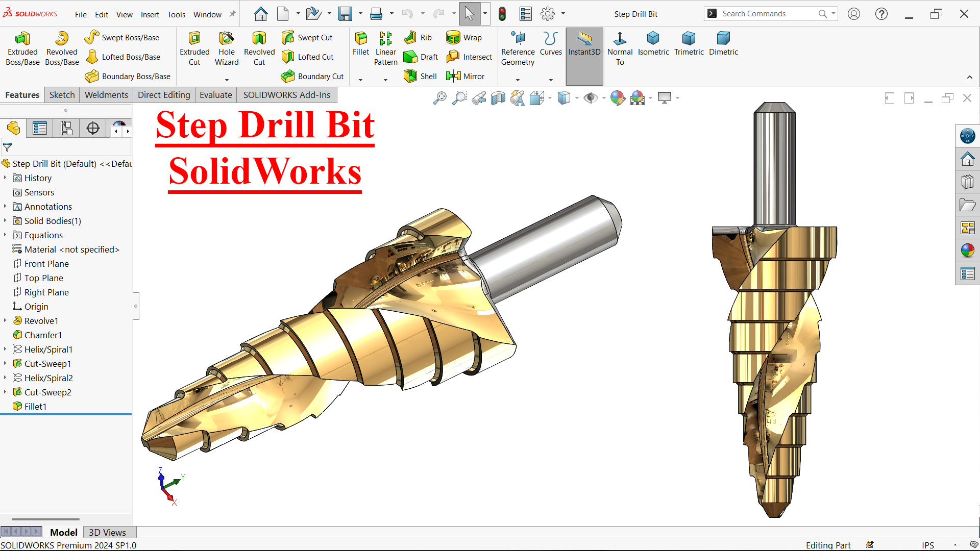The height and width of the screenshot is (551, 980).
Task: Select Linear Pattern tool
Action: 385,48
